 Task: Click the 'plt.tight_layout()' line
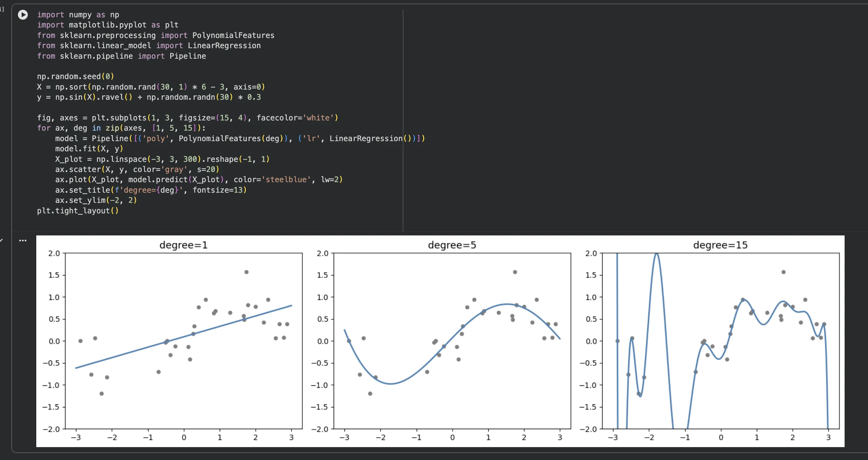pyautogui.click(x=78, y=211)
